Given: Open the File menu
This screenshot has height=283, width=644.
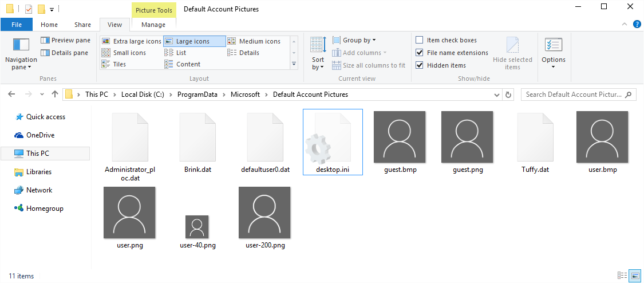Looking at the screenshot, I should pyautogui.click(x=17, y=25).
